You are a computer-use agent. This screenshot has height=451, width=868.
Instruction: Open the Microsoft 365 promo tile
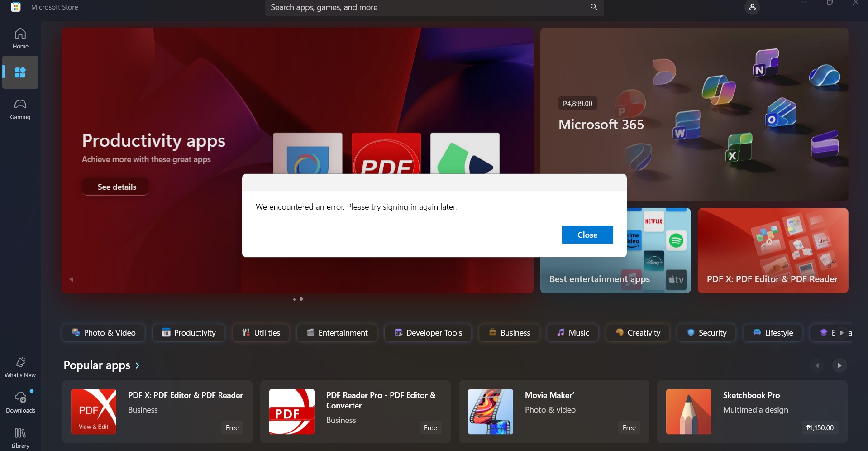tap(694, 114)
